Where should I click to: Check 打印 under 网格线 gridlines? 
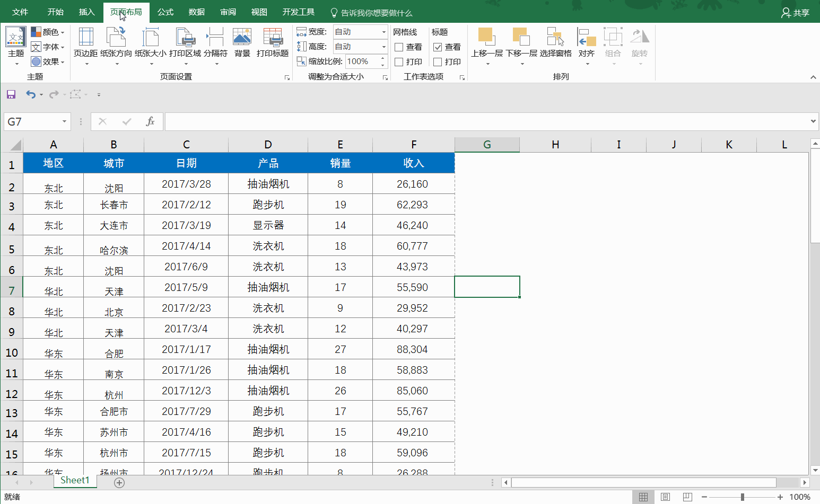399,61
